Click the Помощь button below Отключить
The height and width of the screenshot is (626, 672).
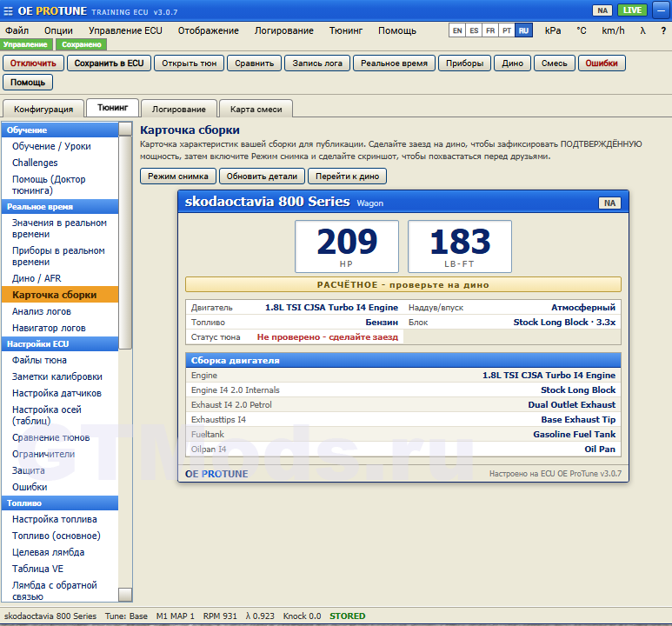tap(28, 83)
